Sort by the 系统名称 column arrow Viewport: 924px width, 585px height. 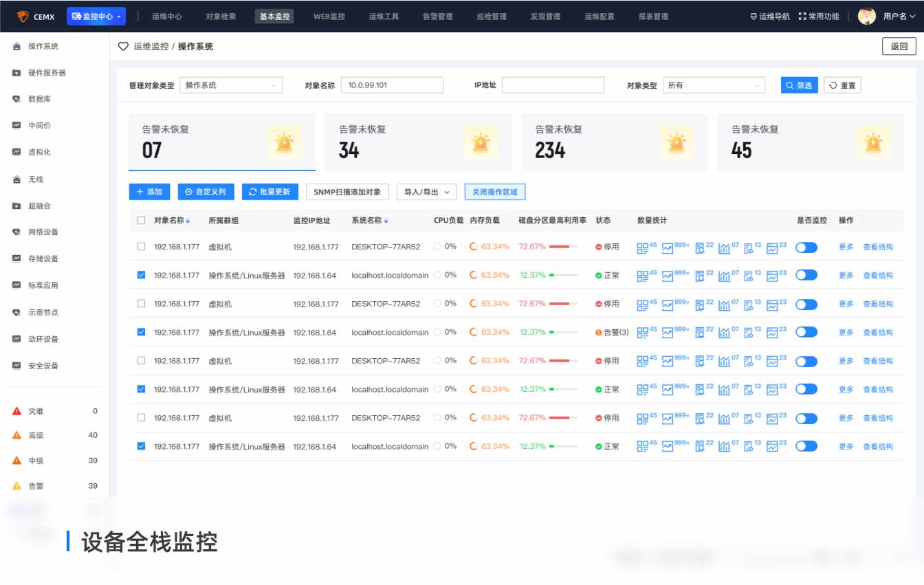coord(386,221)
